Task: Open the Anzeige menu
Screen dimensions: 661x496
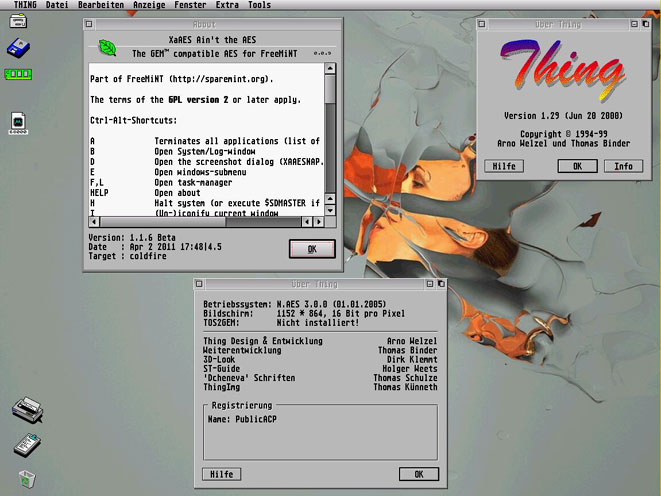Action: [x=149, y=5]
